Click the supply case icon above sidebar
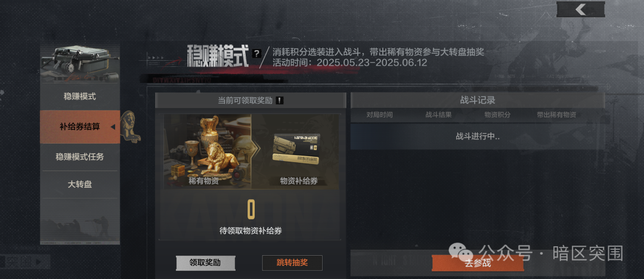This screenshot has height=279, width=644. tap(80, 64)
